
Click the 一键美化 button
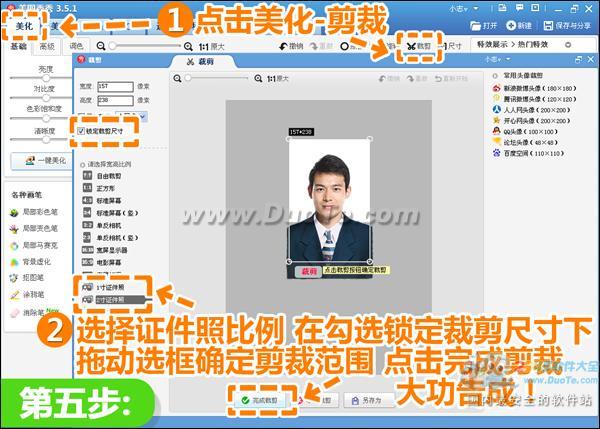(x=42, y=160)
